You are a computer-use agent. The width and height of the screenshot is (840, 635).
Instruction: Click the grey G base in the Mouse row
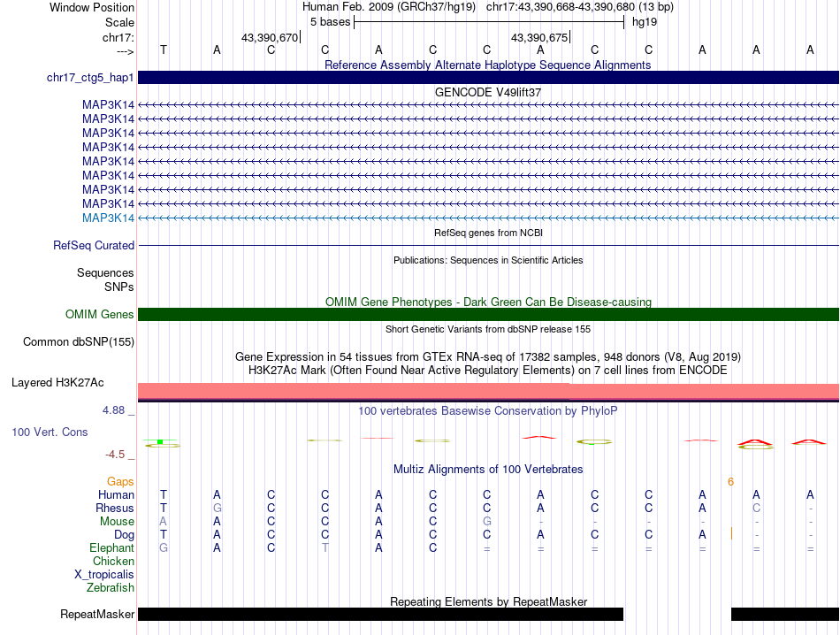pos(486,522)
